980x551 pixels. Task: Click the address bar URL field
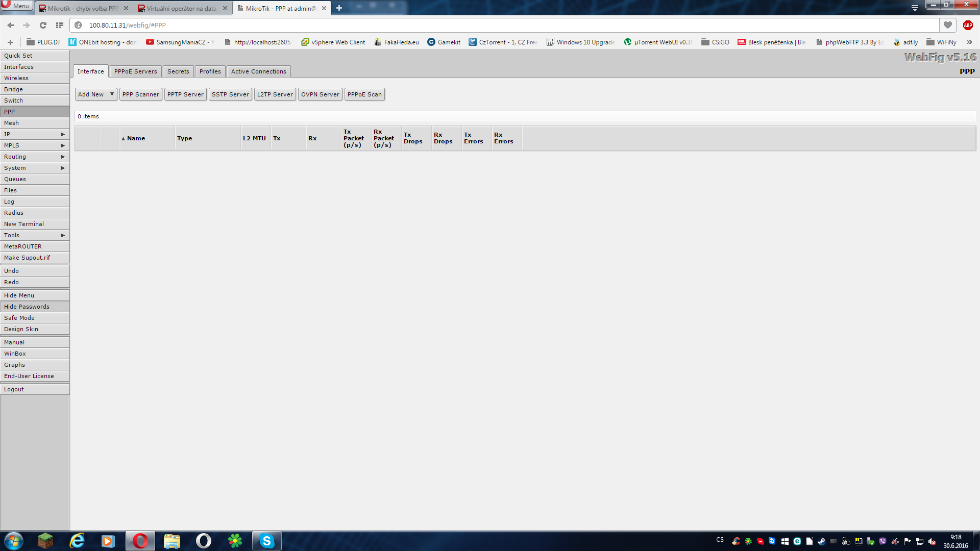pos(510,25)
